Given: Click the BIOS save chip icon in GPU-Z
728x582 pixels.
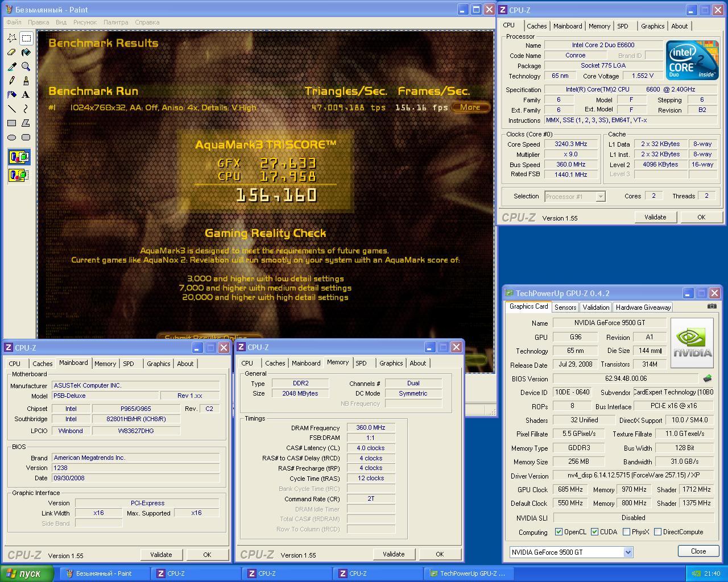Looking at the screenshot, I should coord(708,378).
